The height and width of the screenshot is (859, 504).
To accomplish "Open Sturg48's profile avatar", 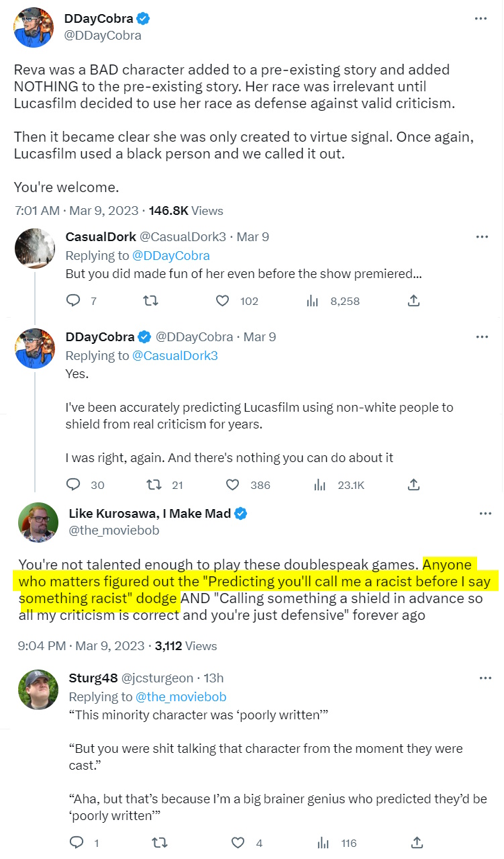I will (x=38, y=689).
